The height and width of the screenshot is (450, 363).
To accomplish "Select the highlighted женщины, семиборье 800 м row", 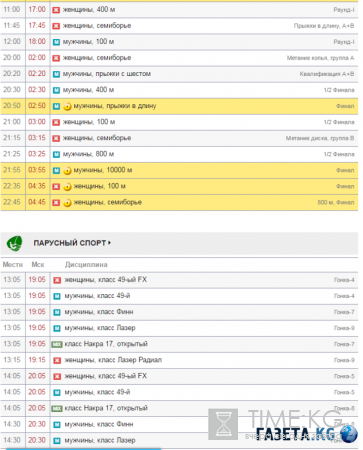I will (179, 203).
